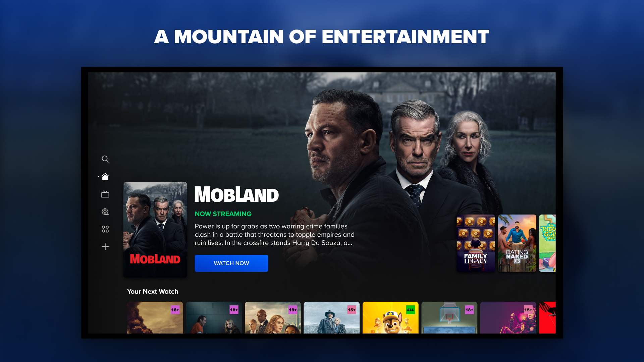The width and height of the screenshot is (644, 362).
Task: Select the Dating Naked UK thumbnail
Action: click(x=517, y=243)
